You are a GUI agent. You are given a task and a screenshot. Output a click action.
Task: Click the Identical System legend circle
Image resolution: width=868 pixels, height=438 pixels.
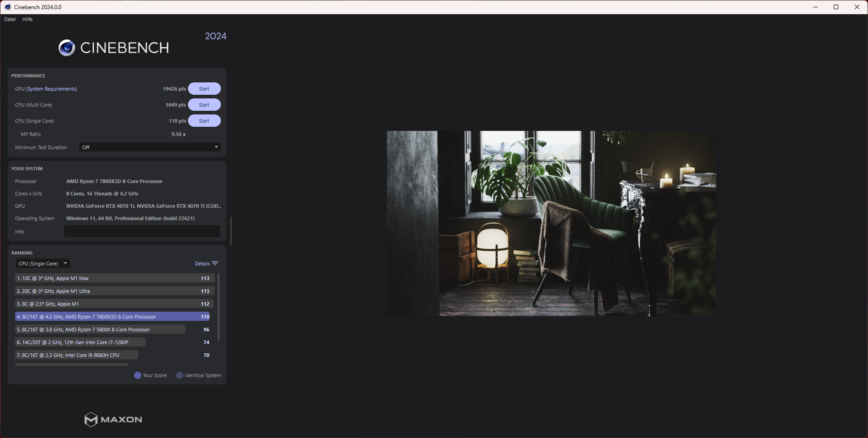pyautogui.click(x=180, y=375)
